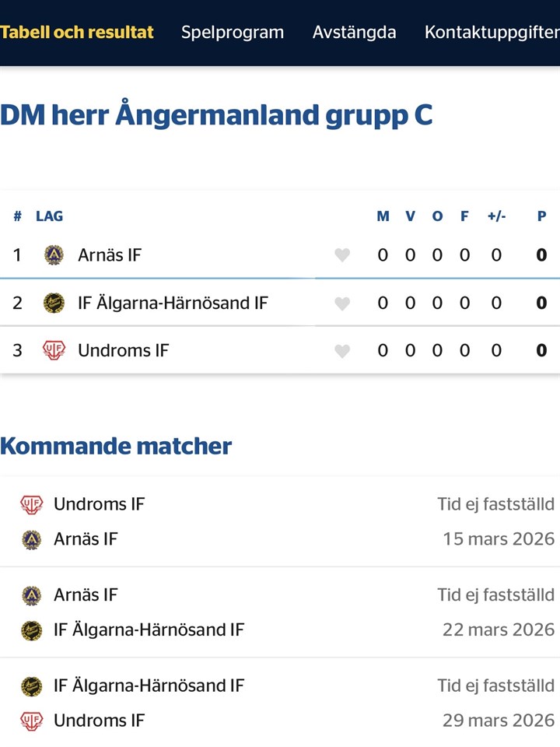The image size is (560, 747).
Task: Open Arnäs IF team link in standings
Action: pos(110,255)
